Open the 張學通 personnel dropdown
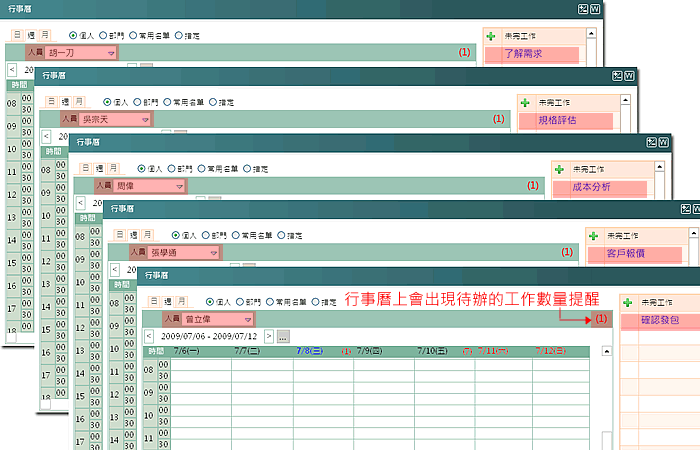Screen dimensions: 700x450 pos(213,252)
